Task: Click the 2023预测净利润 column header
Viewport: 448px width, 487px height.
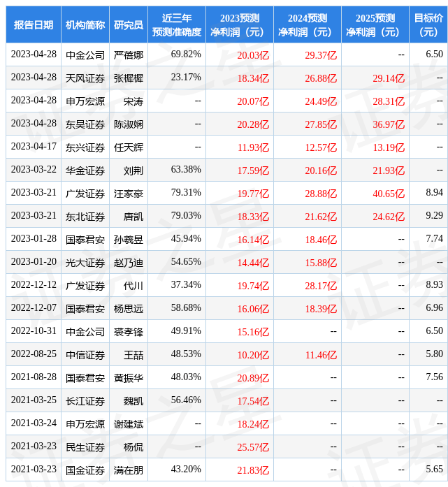Action: [239, 24]
